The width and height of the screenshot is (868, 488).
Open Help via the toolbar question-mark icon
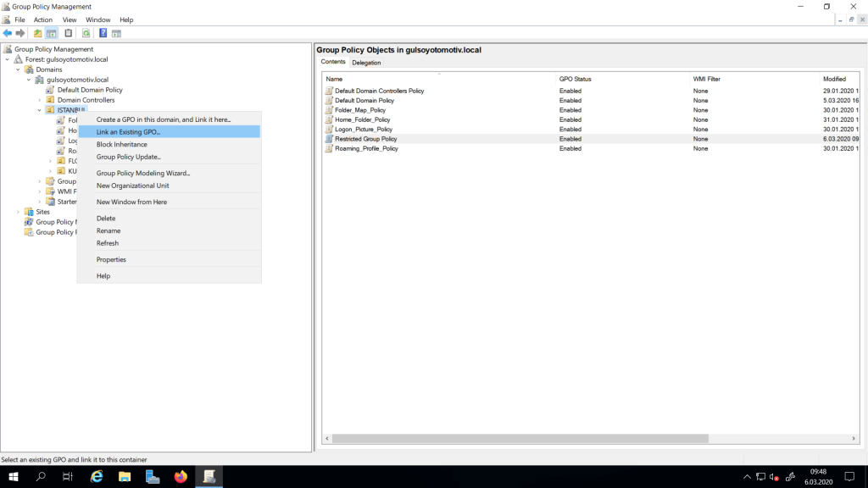pos(103,33)
